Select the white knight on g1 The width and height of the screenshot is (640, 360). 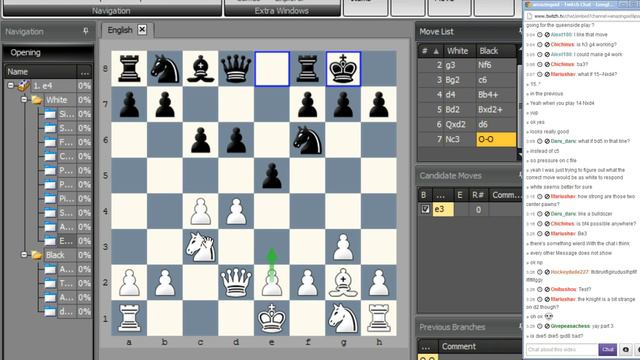coord(343,318)
